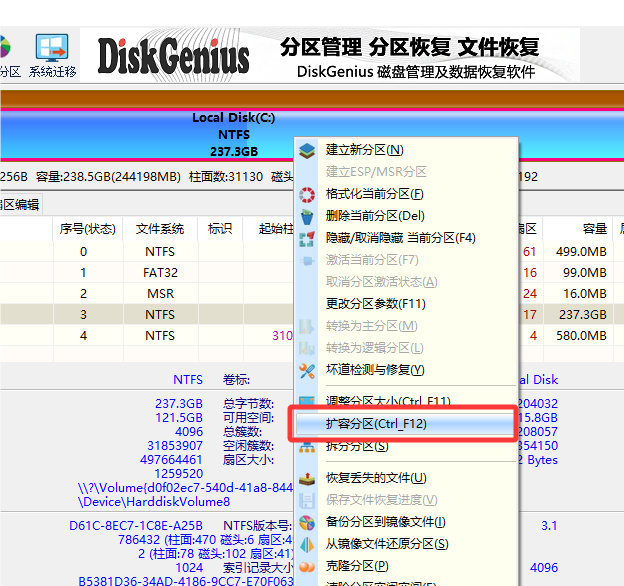Click the 序号(状态) column header
The width and height of the screenshot is (624, 586).
88,229
